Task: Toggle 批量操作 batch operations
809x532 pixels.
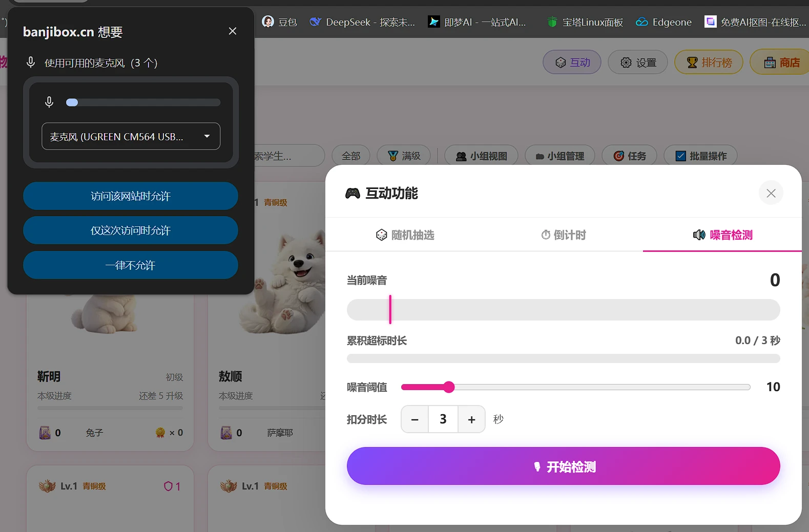Action: click(700, 156)
